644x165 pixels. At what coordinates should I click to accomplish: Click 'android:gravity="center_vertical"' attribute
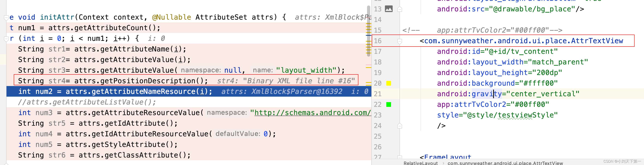508,94
